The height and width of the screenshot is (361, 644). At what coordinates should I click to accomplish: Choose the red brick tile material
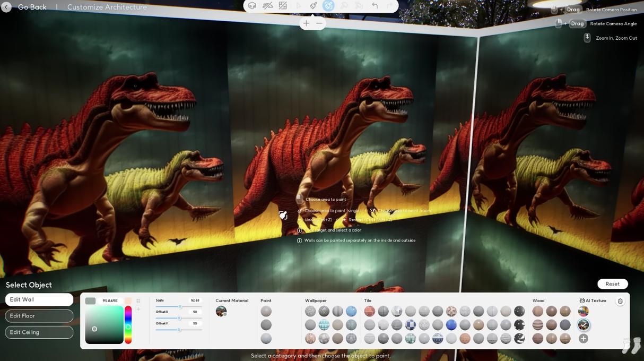[370, 311]
